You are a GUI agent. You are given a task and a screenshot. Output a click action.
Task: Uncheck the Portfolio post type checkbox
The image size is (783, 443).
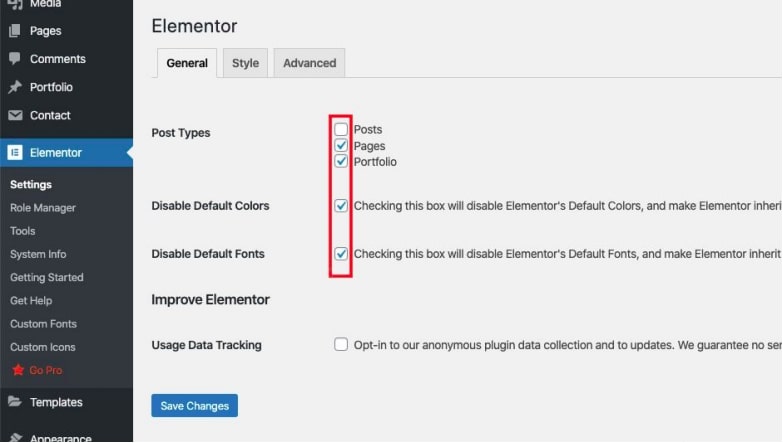click(x=341, y=161)
